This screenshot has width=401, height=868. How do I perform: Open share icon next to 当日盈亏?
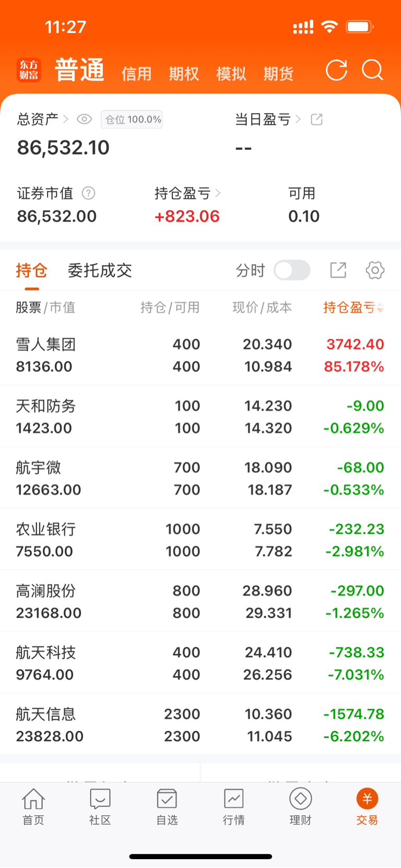coord(316,120)
